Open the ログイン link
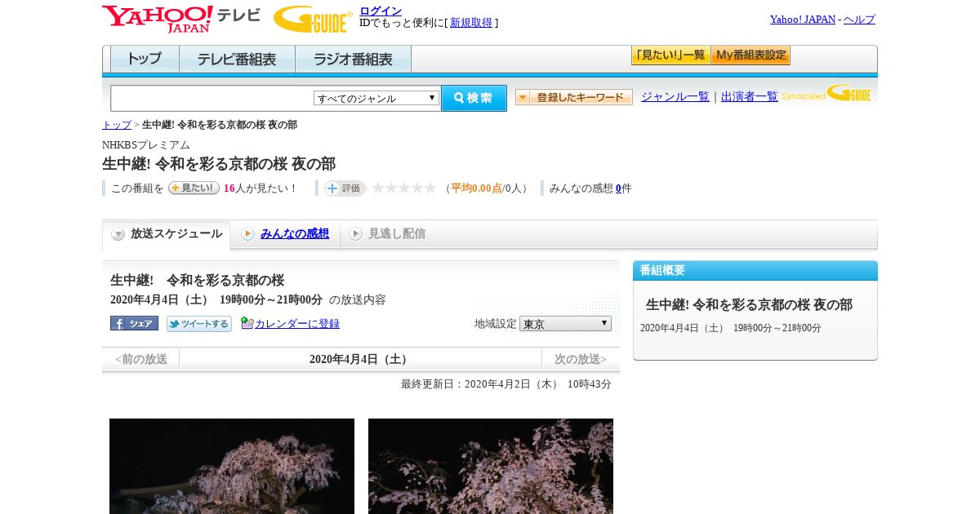Image resolution: width=980 pixels, height=514 pixels. [x=381, y=11]
